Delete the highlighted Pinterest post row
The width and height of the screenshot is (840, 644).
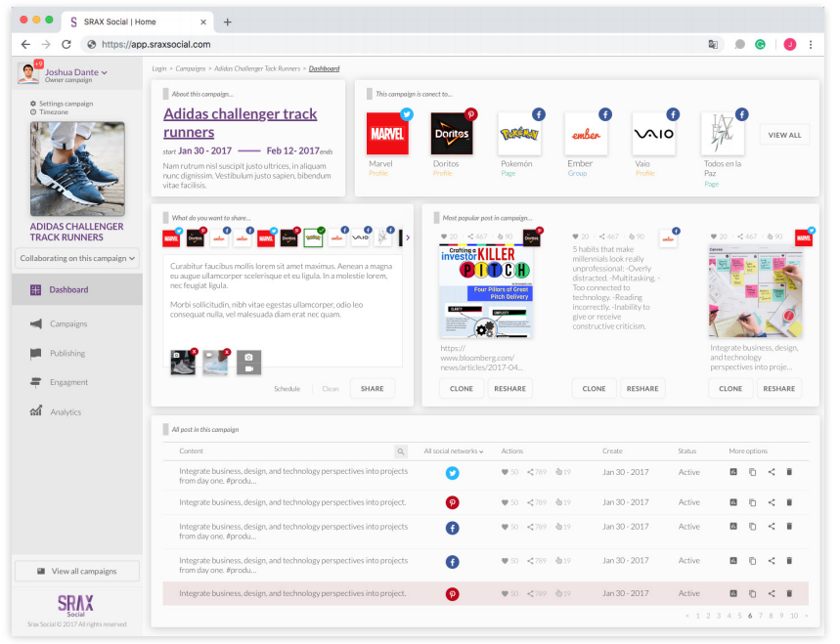click(x=789, y=593)
